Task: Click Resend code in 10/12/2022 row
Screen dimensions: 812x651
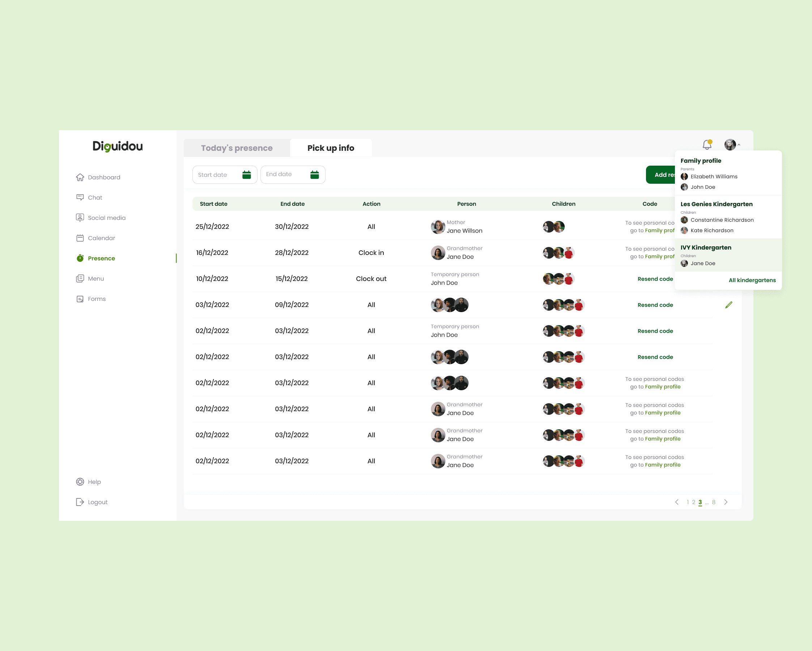Action: pyautogui.click(x=655, y=279)
